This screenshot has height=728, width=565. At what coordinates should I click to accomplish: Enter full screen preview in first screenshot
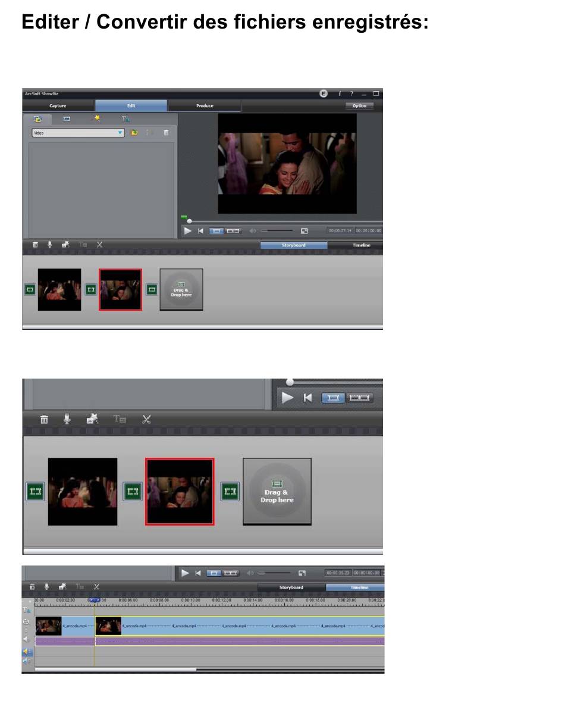(305, 231)
